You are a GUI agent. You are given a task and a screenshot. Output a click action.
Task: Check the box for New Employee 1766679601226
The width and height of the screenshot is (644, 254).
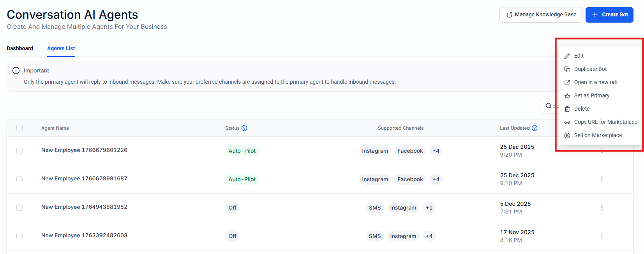19,151
